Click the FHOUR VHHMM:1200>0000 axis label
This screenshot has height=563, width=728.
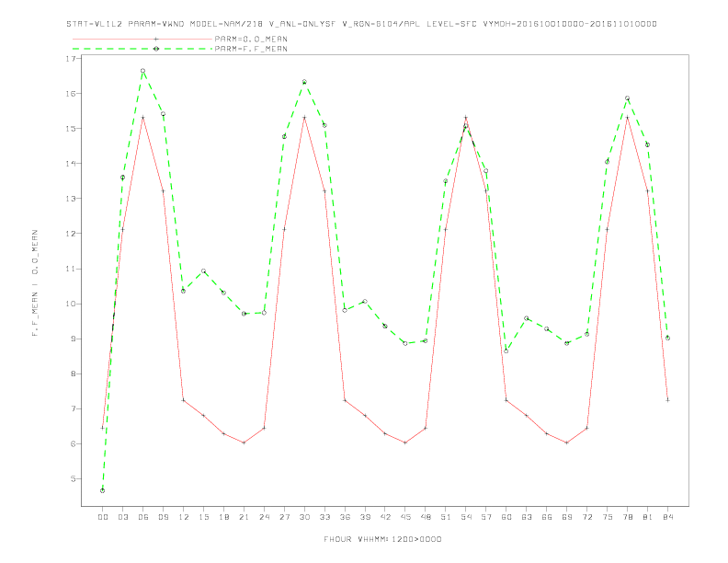pos(382,539)
